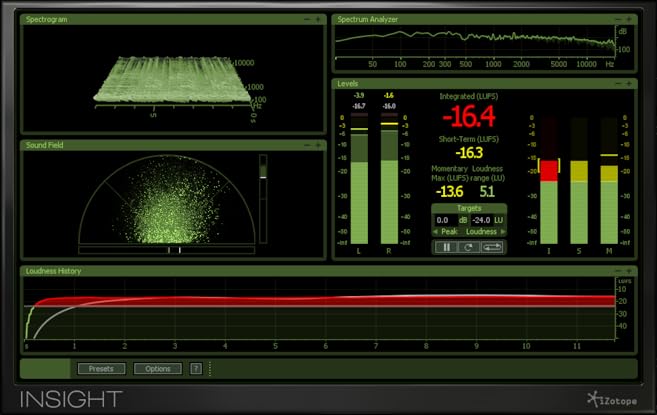Click the L channel level meter
Screen dimensions: 657x415
tap(359, 178)
